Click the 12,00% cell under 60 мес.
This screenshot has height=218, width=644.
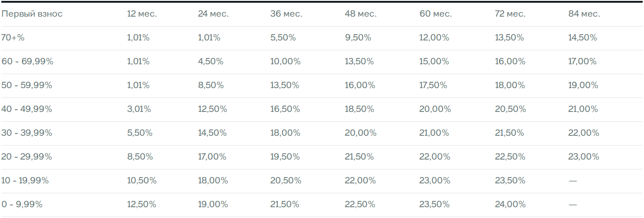click(434, 38)
